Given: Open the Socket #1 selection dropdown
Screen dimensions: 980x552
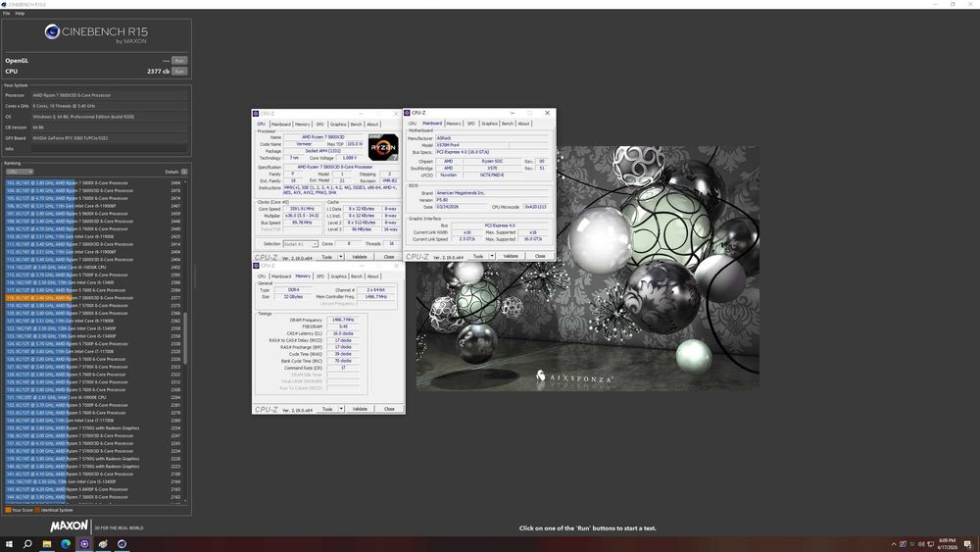Looking at the screenshot, I should pos(300,244).
